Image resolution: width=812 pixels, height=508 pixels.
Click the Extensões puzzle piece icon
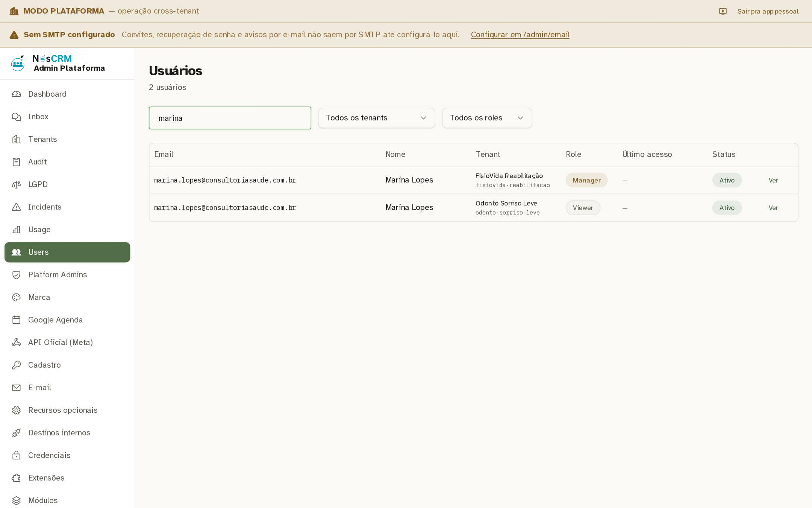pos(16,478)
